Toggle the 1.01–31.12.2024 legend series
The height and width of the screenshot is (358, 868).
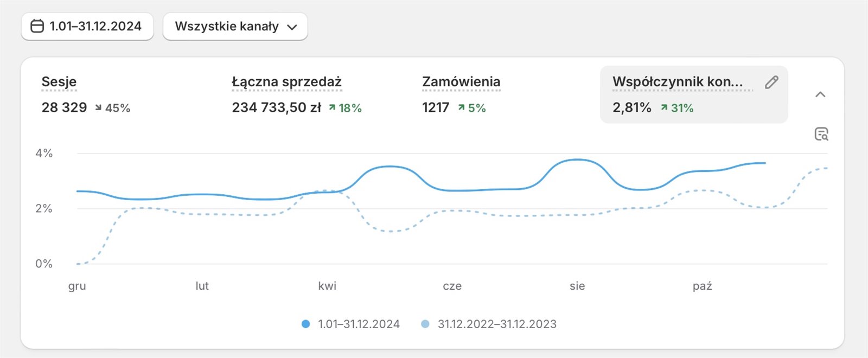click(x=358, y=324)
